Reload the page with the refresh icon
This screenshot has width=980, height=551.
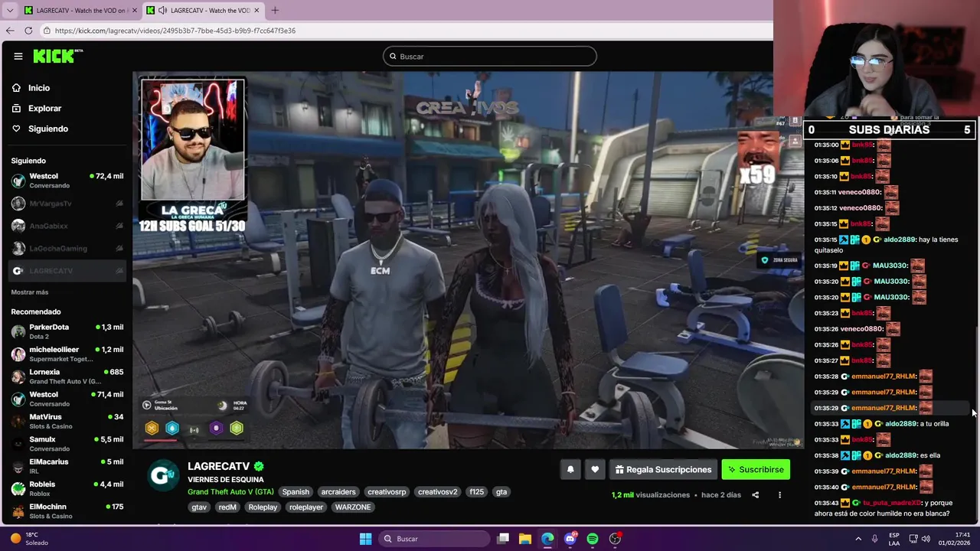pyautogui.click(x=28, y=31)
